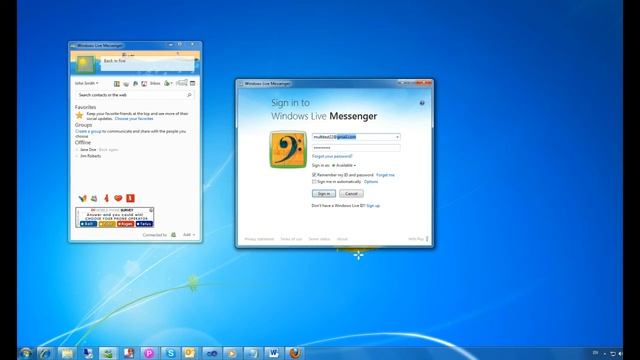Open the Windows Start menu
The image size is (640, 360).
[x=25, y=353]
